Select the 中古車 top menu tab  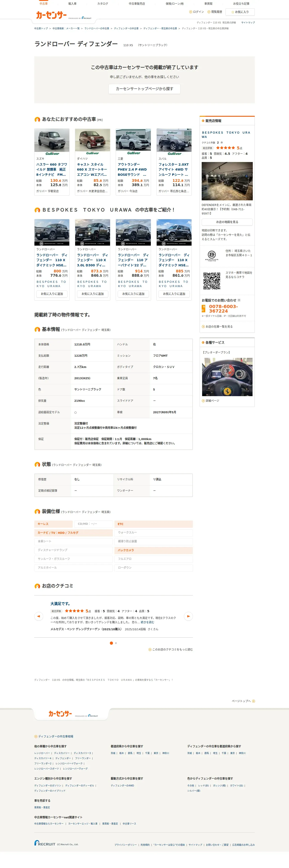pos(43,4)
